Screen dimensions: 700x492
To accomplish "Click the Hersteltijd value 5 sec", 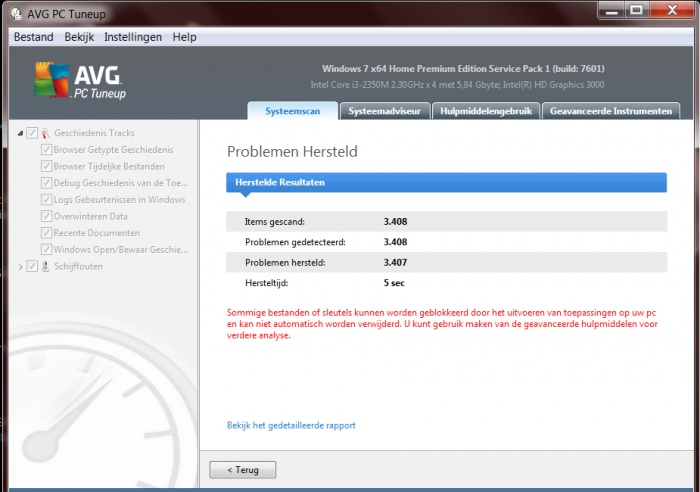I will pyautogui.click(x=394, y=283).
